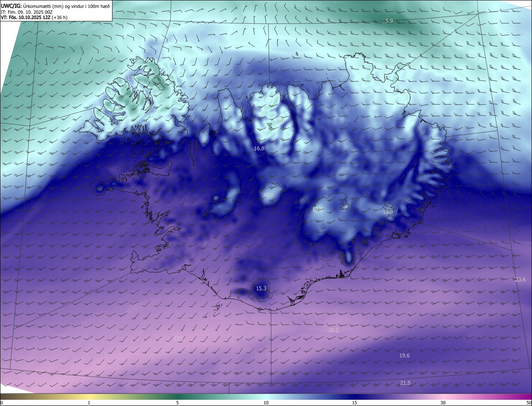Viewport: 532px width, 406px height.
Task: Click the legend tick labeled 15
Action: pyautogui.click(x=355, y=403)
